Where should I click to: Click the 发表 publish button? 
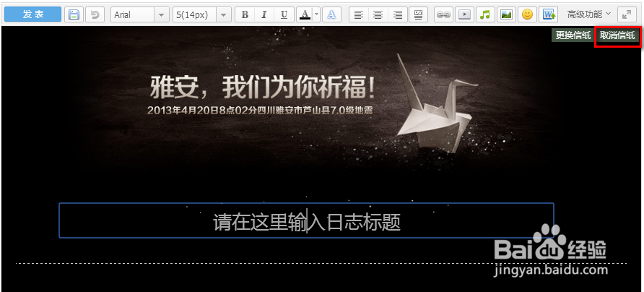(33, 14)
